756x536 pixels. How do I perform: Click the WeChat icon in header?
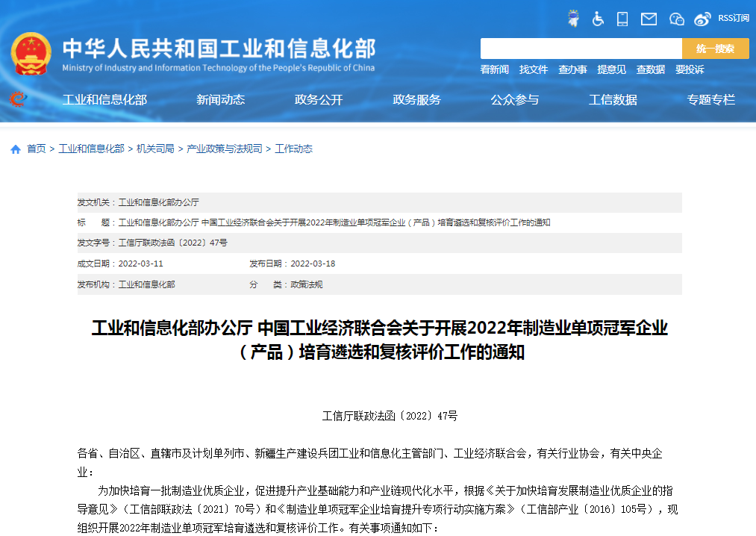point(676,19)
